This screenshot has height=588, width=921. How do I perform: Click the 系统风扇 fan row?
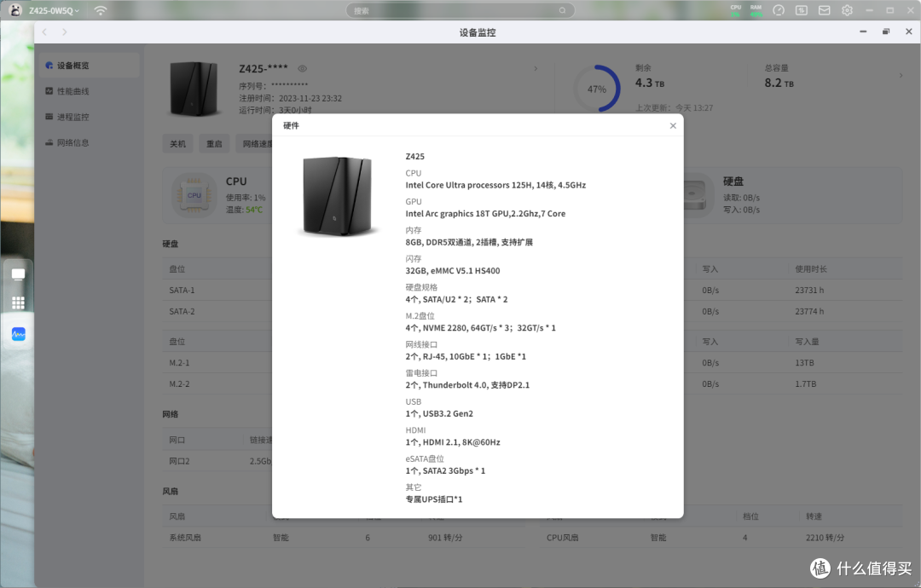pos(344,538)
